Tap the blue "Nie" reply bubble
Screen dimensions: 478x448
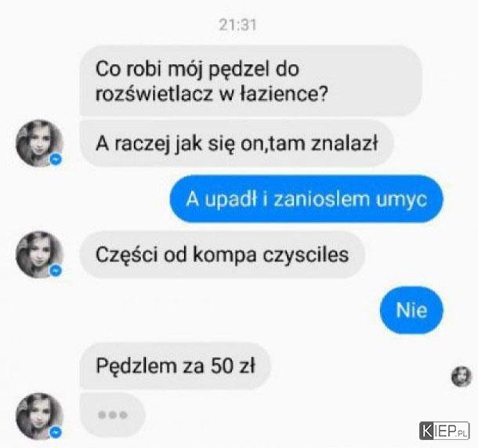(x=411, y=310)
